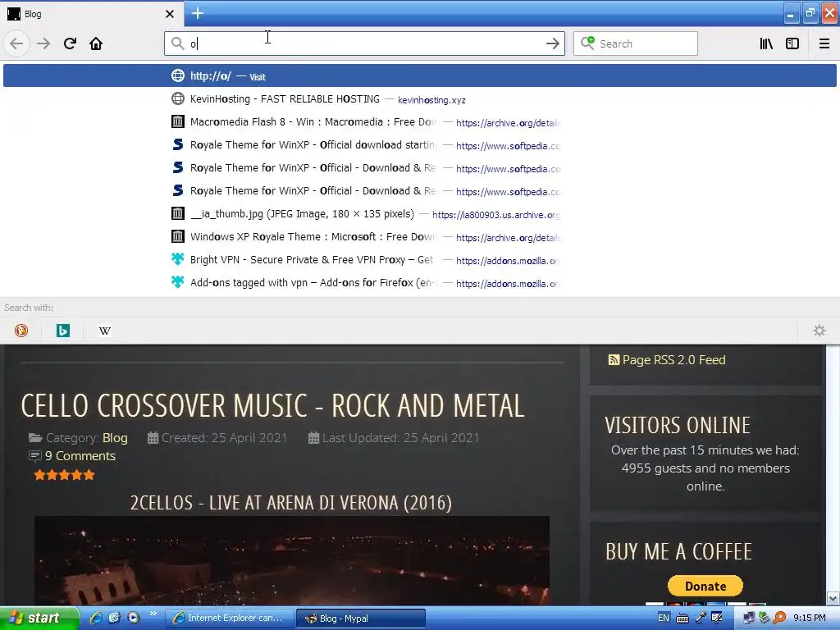Click the network computers tray icon
The image size is (840, 630).
click(749, 619)
